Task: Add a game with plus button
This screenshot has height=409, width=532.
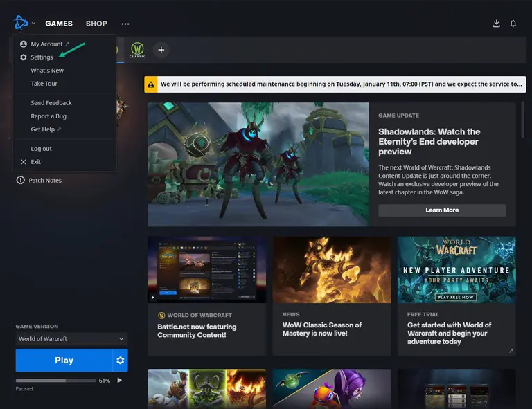Action: click(161, 50)
